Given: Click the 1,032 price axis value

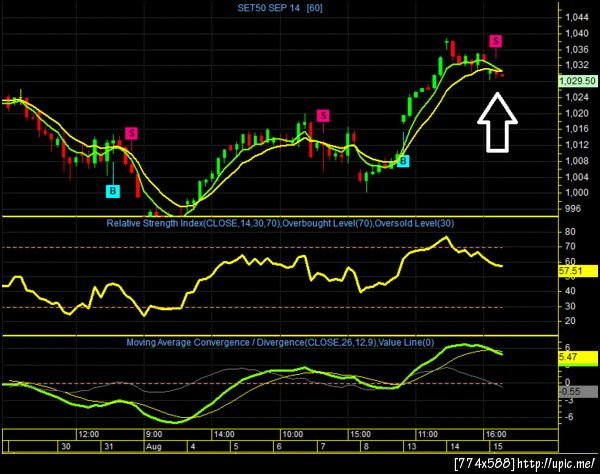Looking at the screenshot, I should click(577, 65).
